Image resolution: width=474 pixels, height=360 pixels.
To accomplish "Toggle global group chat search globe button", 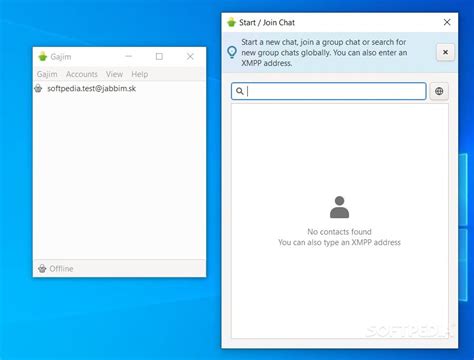I will 439,91.
